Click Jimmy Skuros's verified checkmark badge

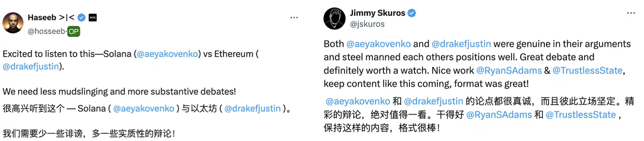tap(412, 13)
